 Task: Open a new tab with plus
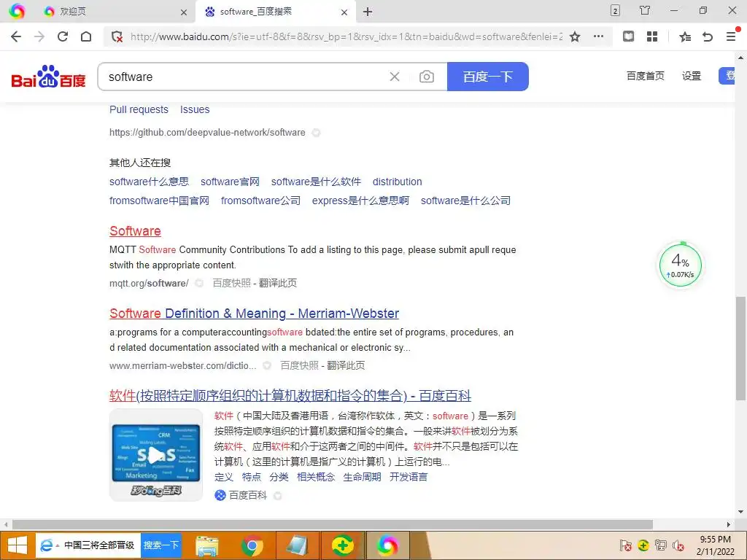pyautogui.click(x=368, y=12)
